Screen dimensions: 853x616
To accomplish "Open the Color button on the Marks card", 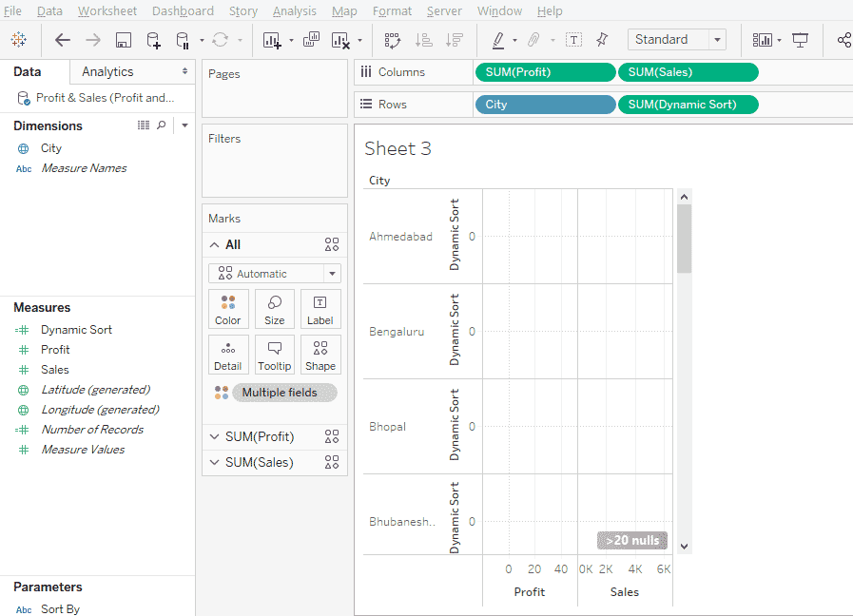I will 228,308.
